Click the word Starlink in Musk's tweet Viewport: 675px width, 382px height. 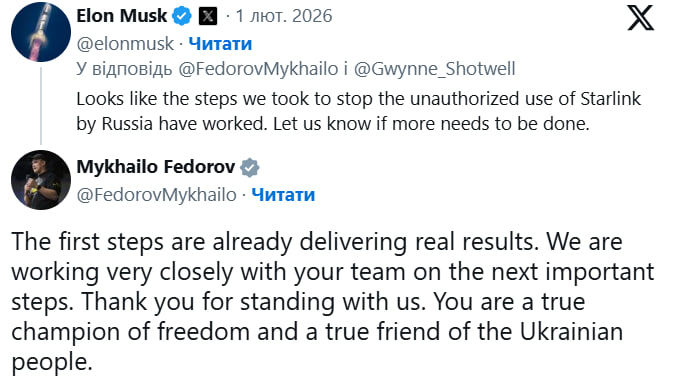pyautogui.click(x=611, y=99)
